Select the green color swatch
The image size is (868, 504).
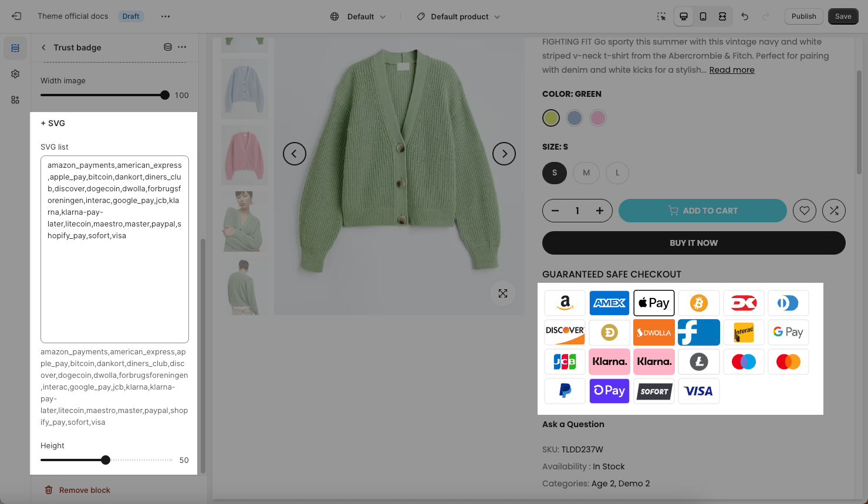click(x=551, y=118)
